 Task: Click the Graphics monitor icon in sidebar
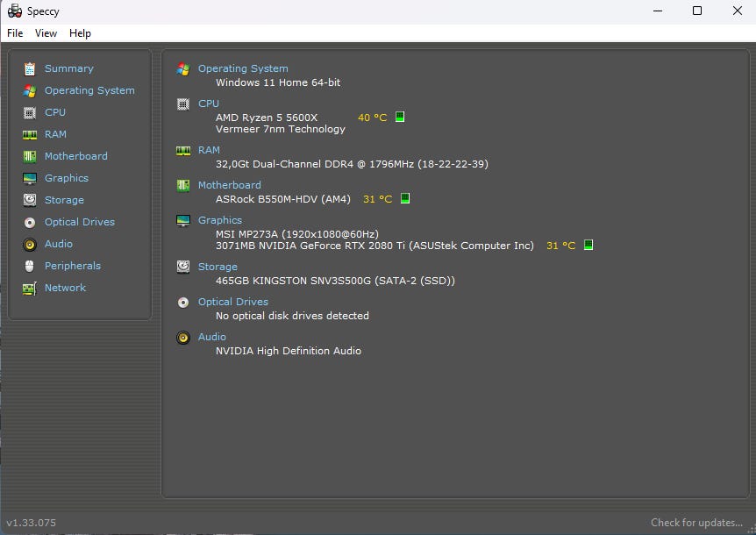30,178
